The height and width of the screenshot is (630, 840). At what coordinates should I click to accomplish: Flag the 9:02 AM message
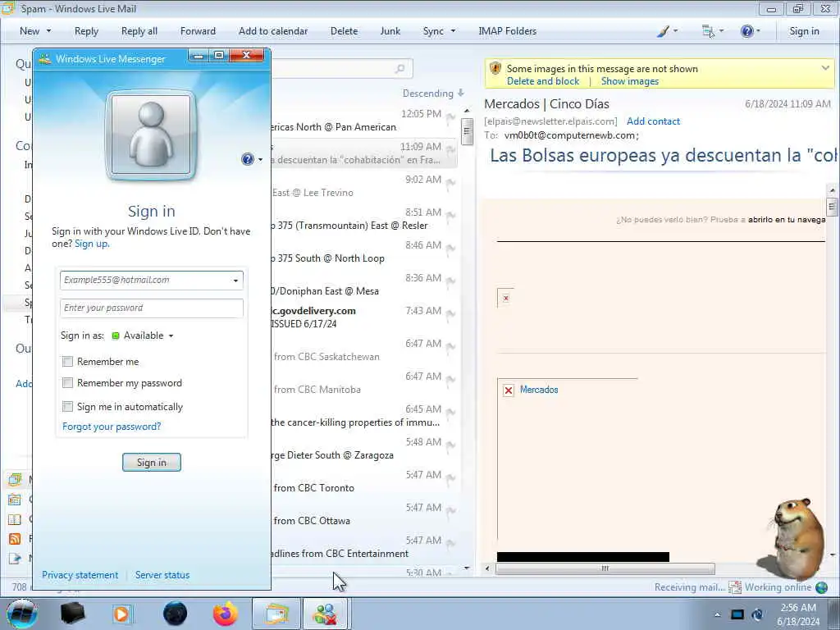450,183
